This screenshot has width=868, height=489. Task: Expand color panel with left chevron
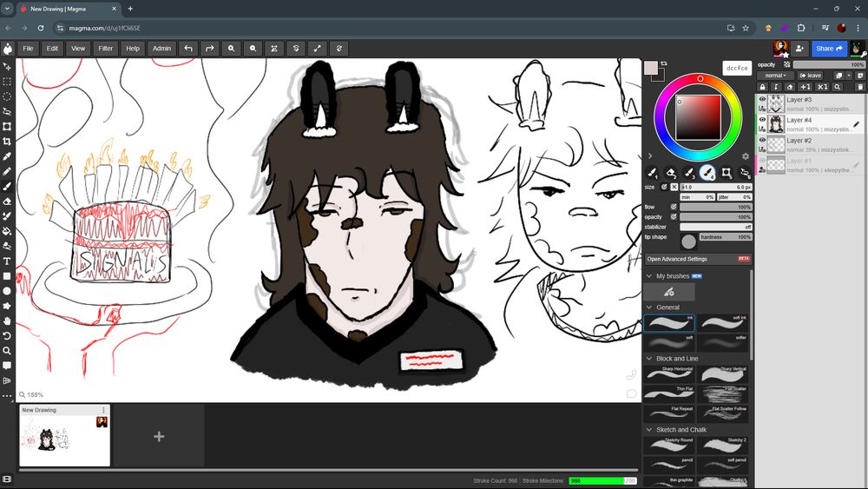(650, 156)
